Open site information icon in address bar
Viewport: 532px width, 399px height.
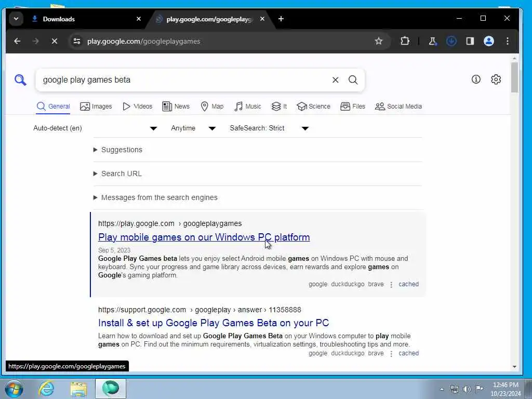tap(77, 42)
